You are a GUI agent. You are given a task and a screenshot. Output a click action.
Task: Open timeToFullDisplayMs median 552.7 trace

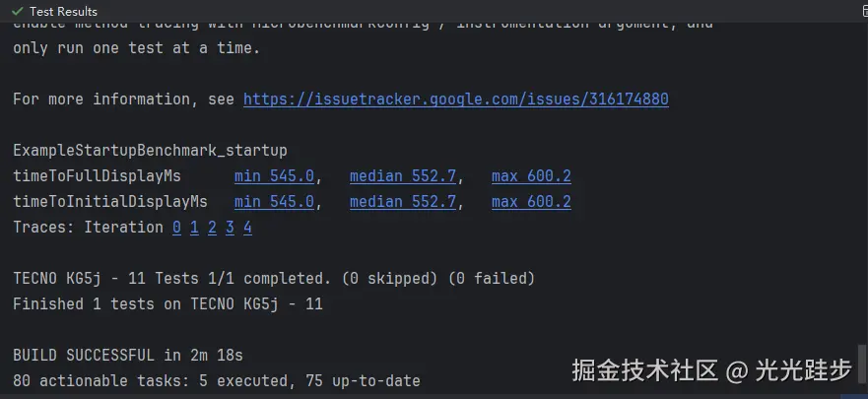pyautogui.click(x=403, y=176)
